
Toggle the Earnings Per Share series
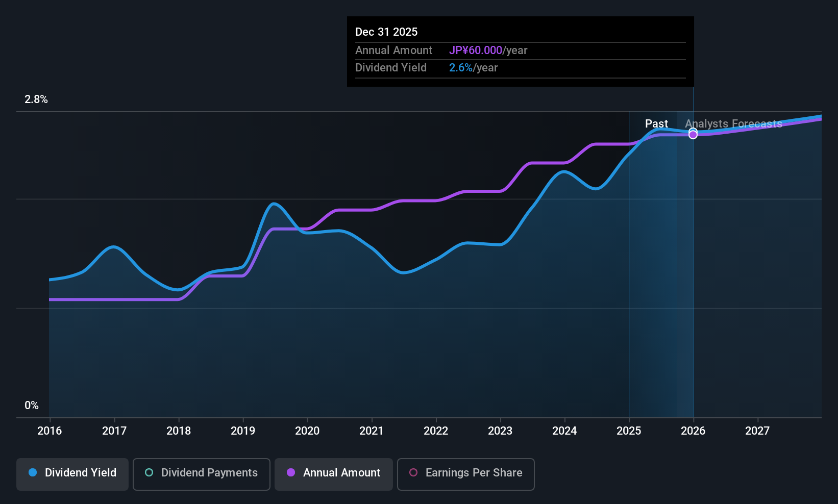(x=466, y=474)
